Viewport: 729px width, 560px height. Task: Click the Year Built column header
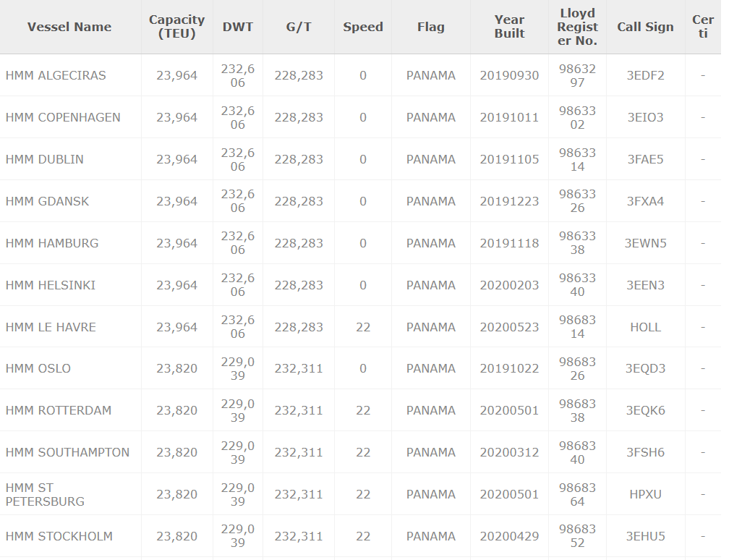[509, 27]
